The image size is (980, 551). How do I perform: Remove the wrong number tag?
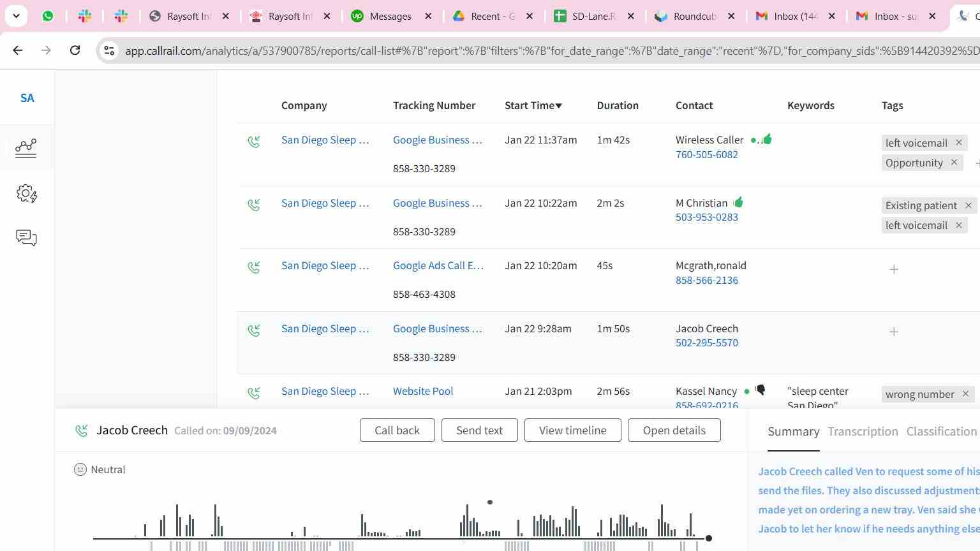[965, 393]
